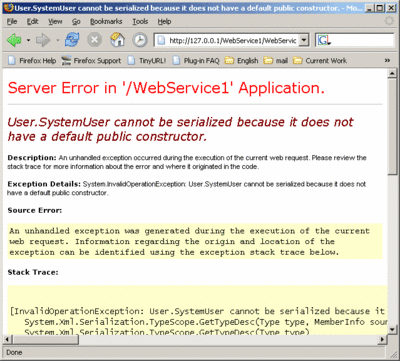The height and width of the screenshot is (361, 400).
Task: Open the Bookmarks menu
Action: (x=106, y=22)
